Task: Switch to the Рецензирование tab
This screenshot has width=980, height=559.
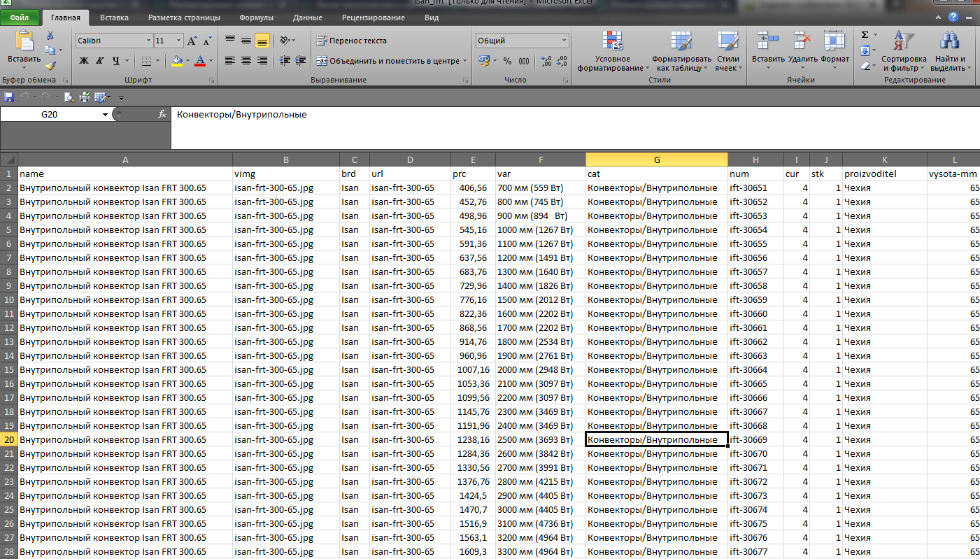Action: point(374,17)
